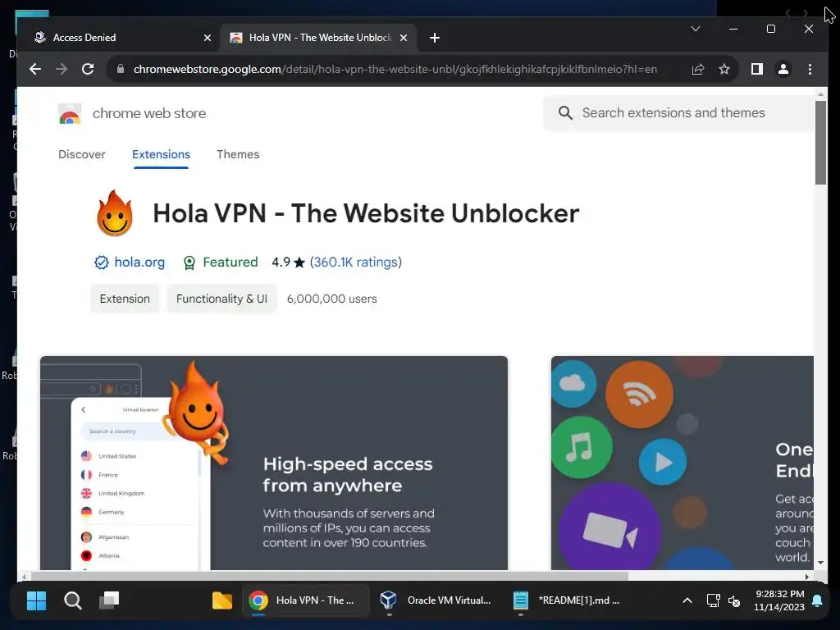The width and height of the screenshot is (840, 630).
Task: Open Chrome three-dot menu
Action: click(x=810, y=69)
